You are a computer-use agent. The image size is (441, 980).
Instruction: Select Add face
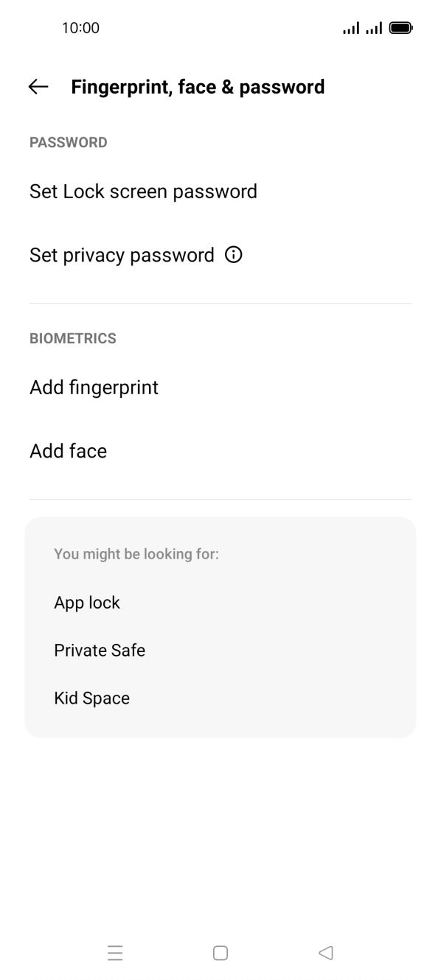click(x=68, y=451)
